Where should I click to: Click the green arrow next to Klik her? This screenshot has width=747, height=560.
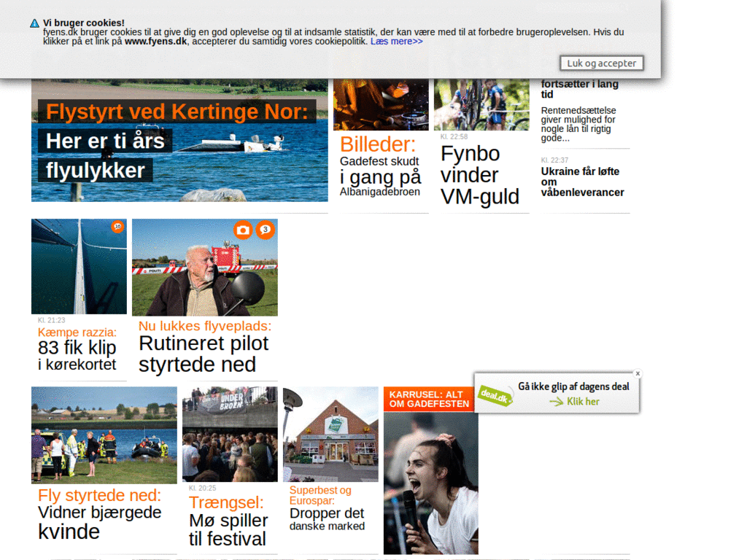(x=556, y=402)
